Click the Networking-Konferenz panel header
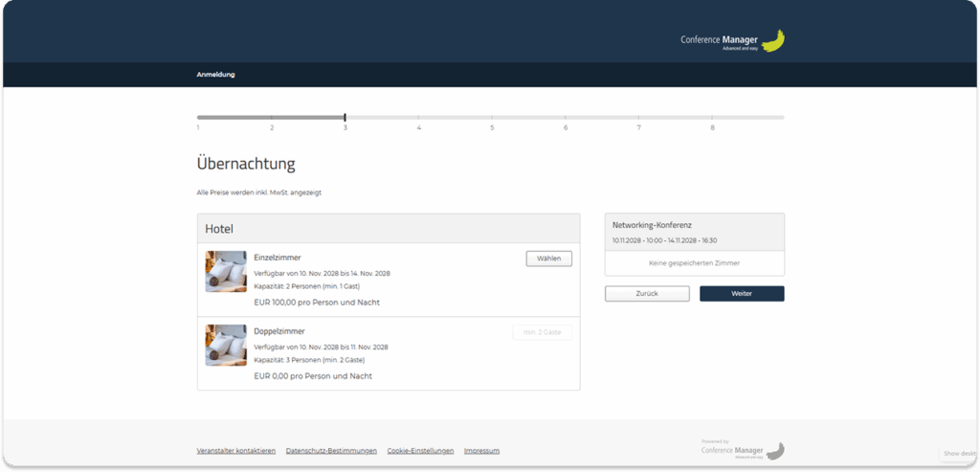 (652, 225)
